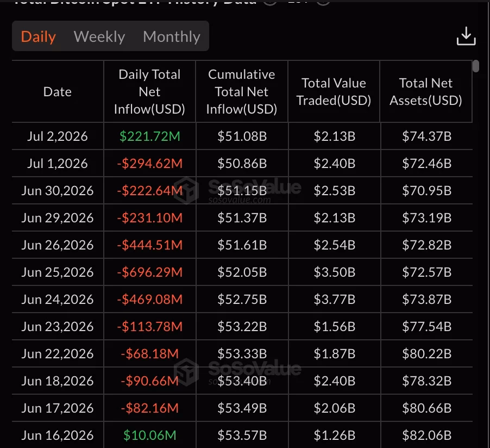Select the $70.95B net assets value

pyautogui.click(x=427, y=190)
